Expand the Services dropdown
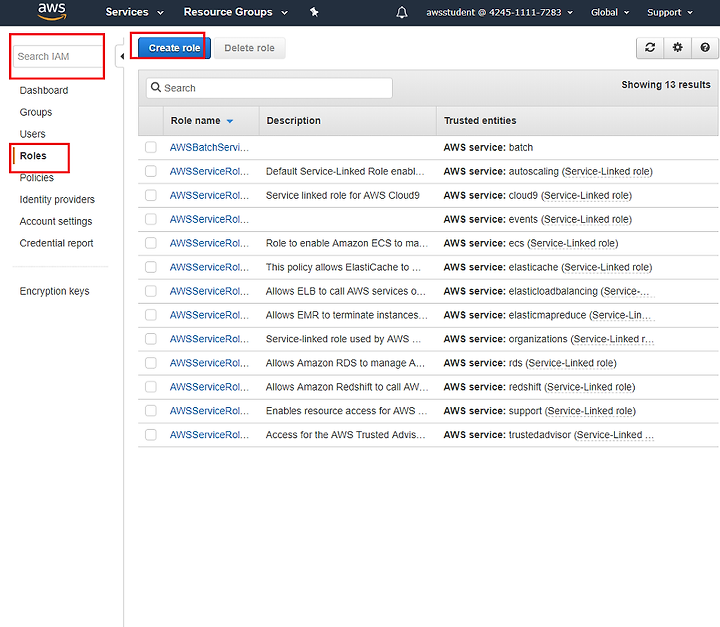The height and width of the screenshot is (627, 720). coord(134,12)
